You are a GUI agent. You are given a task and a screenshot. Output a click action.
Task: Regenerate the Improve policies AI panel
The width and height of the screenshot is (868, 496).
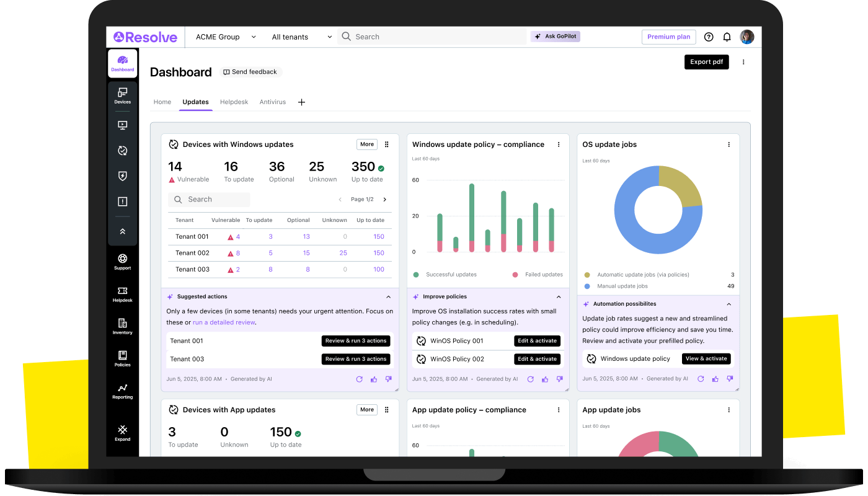pyautogui.click(x=530, y=379)
